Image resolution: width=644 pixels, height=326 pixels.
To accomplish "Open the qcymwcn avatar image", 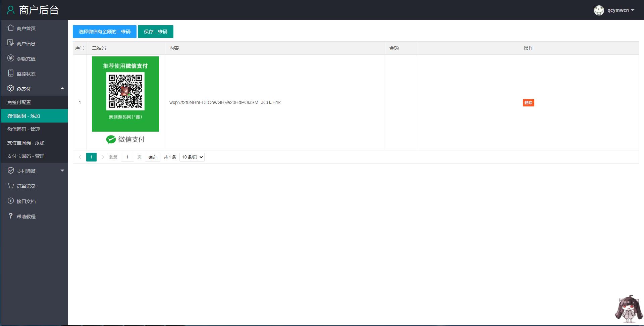I will point(599,10).
